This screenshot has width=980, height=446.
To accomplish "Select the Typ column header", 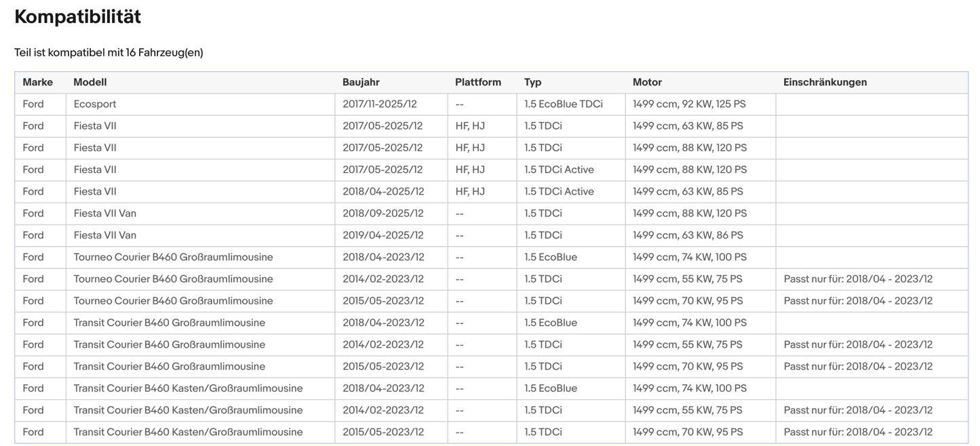I will coord(532,82).
